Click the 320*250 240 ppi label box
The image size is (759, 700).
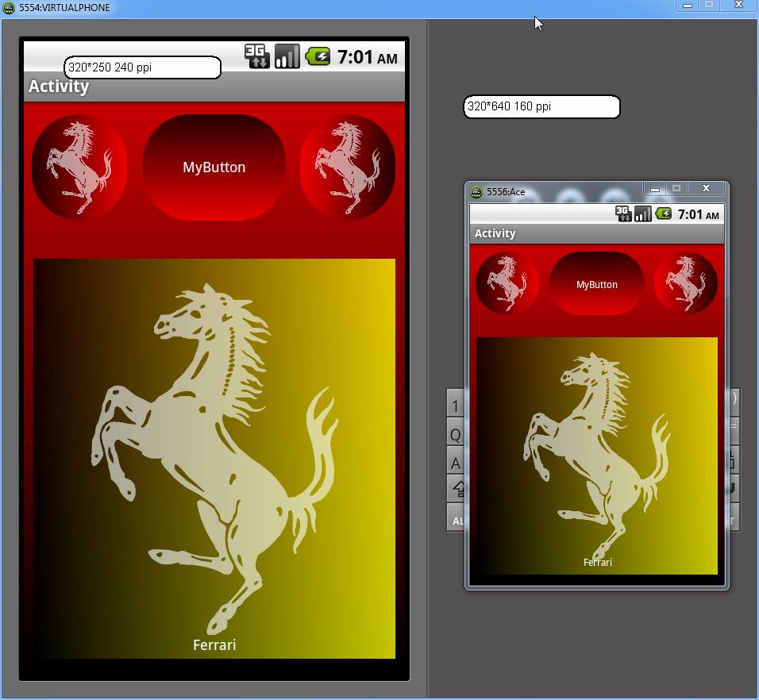142,67
